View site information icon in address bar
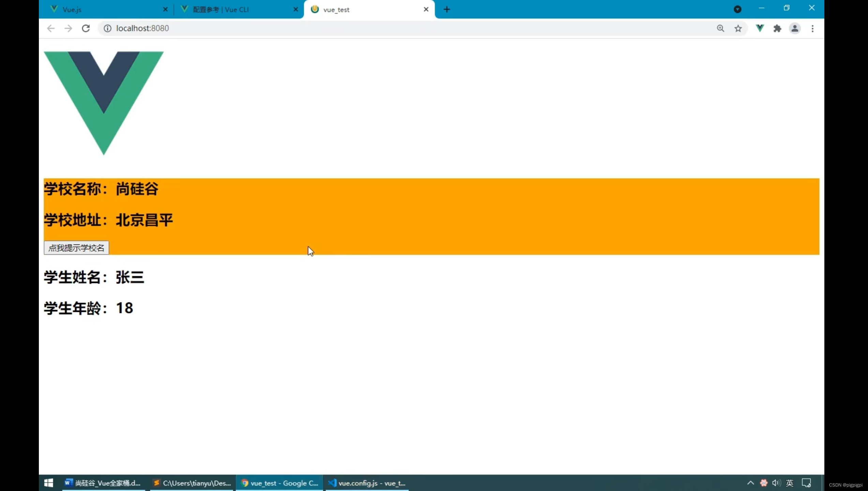This screenshot has height=491, width=868. pos(107,28)
